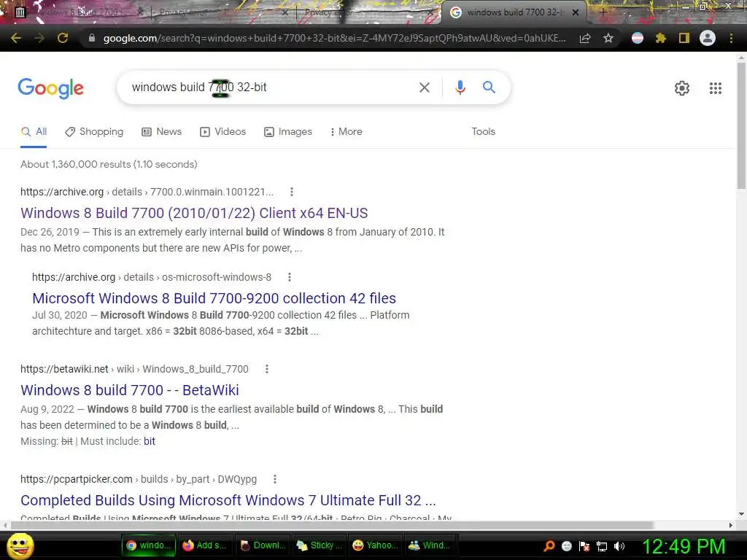Bookmark this page with the star icon

[x=608, y=38]
